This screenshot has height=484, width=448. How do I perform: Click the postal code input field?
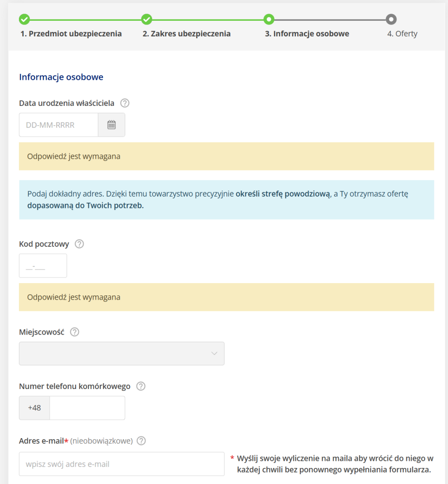43,266
